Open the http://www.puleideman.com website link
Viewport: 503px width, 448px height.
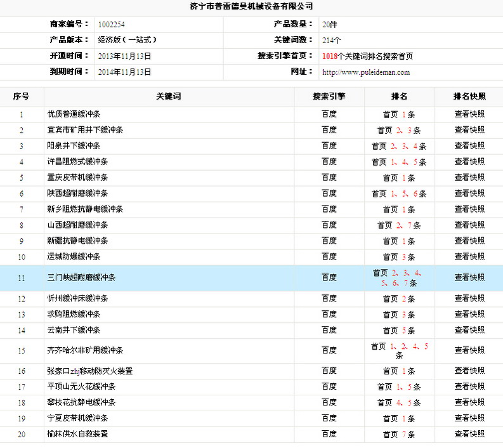[x=366, y=72]
